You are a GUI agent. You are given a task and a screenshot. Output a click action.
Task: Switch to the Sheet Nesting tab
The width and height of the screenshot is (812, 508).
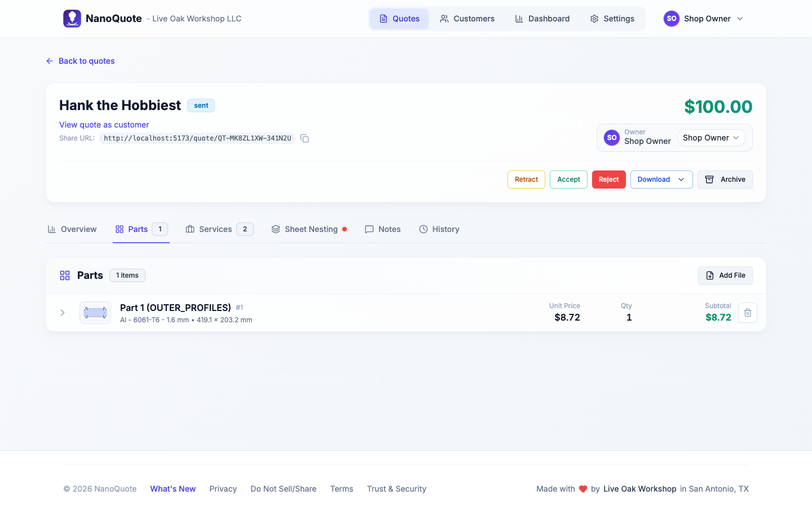click(310, 229)
